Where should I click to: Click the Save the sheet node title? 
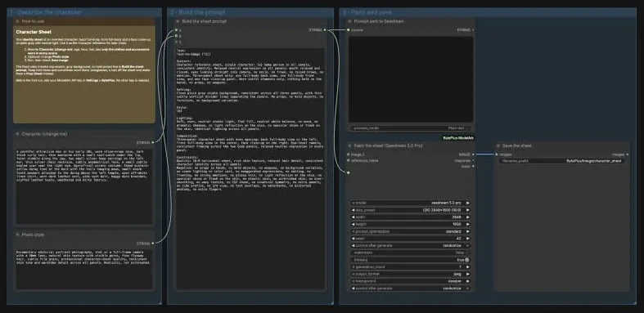click(x=516, y=145)
